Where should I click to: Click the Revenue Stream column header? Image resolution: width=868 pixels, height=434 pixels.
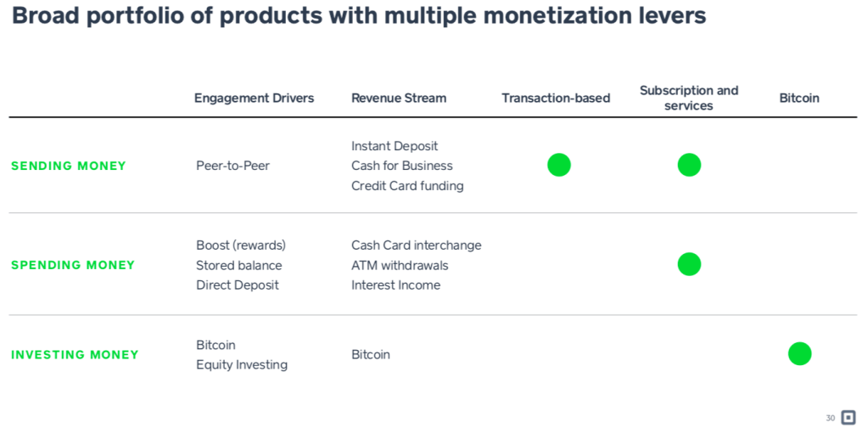(399, 98)
